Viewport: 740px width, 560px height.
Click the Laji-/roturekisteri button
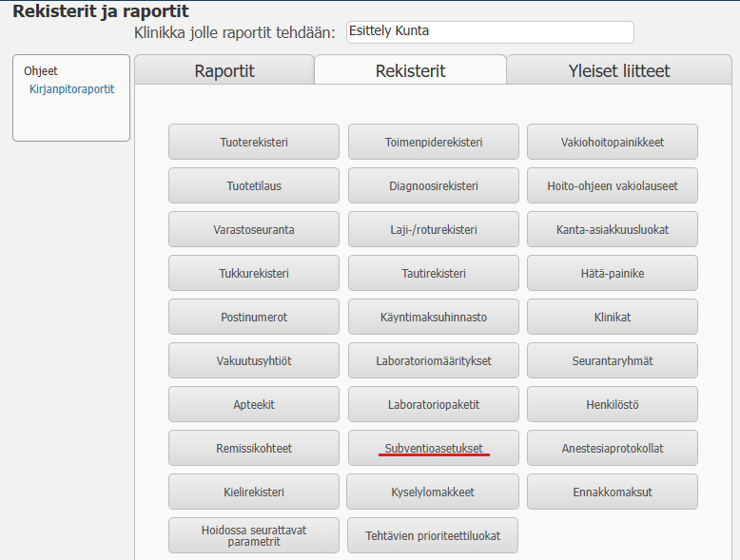click(433, 230)
